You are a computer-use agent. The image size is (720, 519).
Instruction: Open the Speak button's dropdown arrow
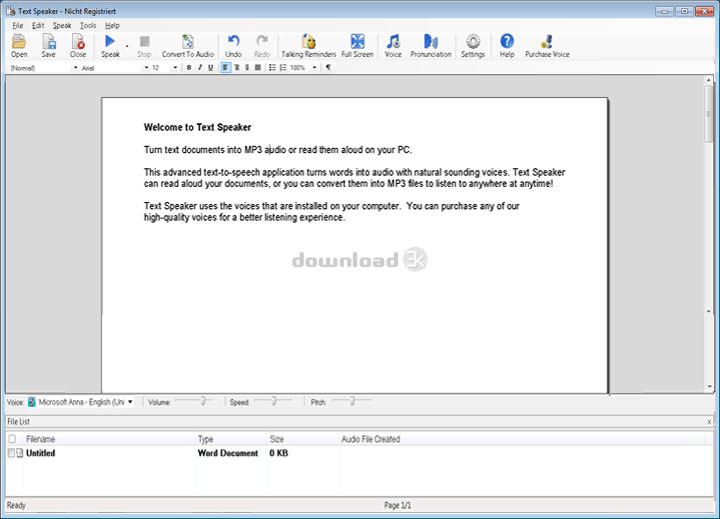127,46
